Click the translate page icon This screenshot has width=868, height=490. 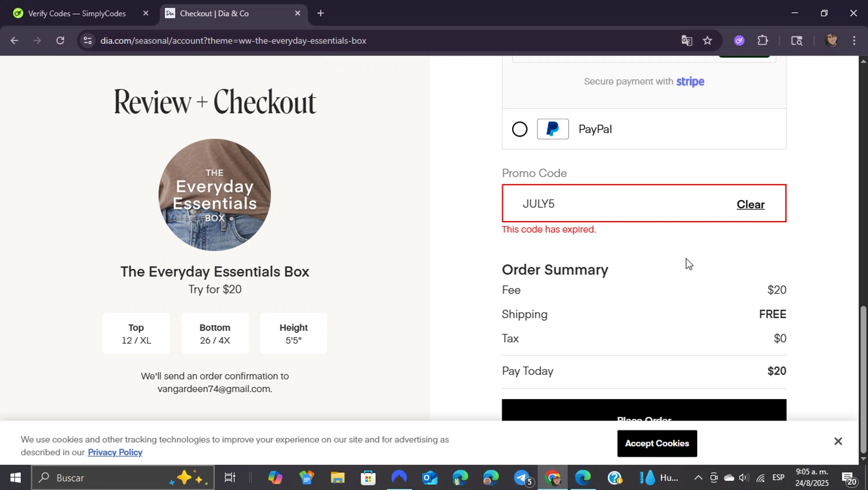(687, 40)
